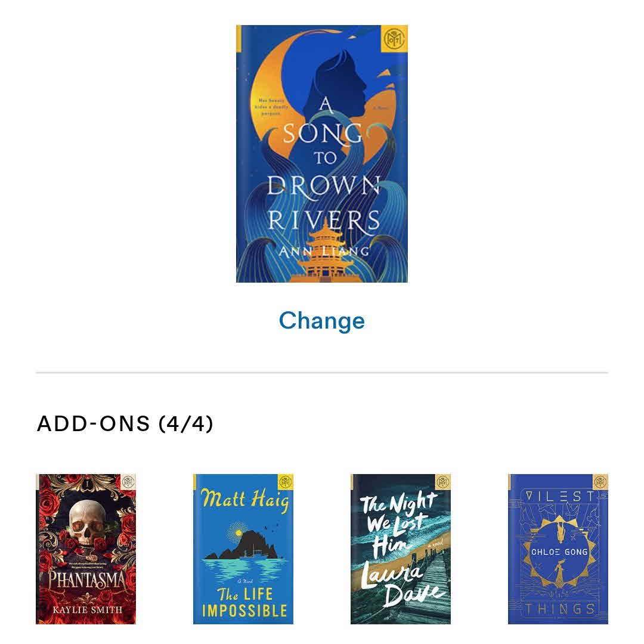Click the ADD-ONS (4/4) heading
644x644 pixels.
click(x=125, y=424)
